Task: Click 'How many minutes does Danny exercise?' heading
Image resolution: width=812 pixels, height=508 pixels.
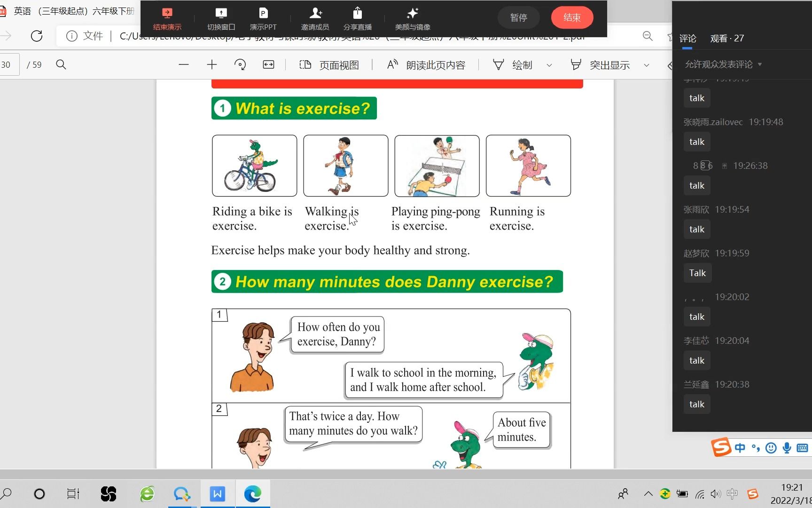Action: click(x=387, y=281)
